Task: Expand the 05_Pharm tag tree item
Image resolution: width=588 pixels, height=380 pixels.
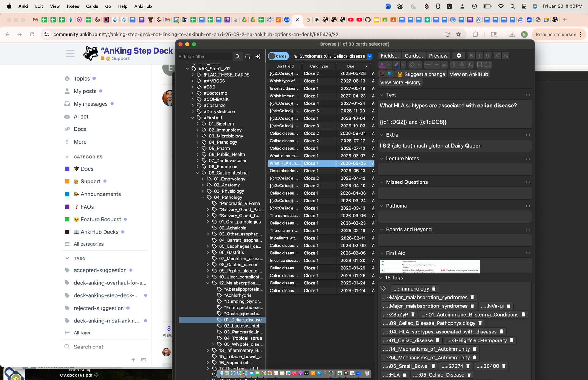Action: [198, 148]
